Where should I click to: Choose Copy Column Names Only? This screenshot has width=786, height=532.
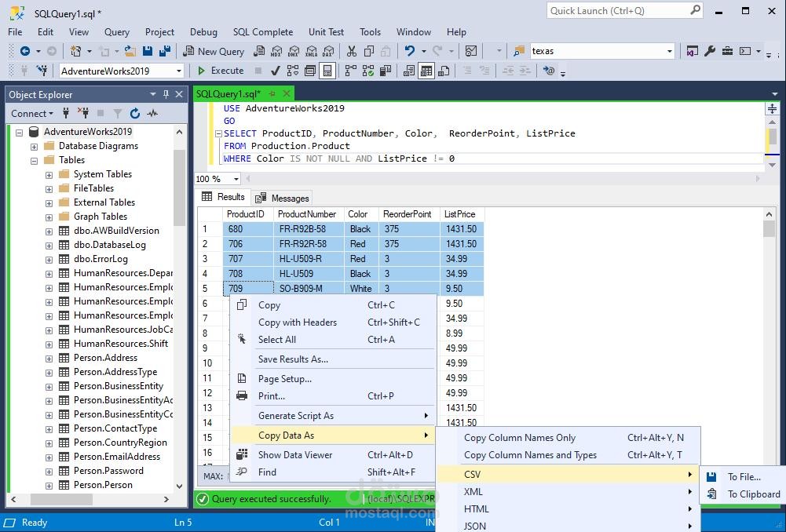568,437
